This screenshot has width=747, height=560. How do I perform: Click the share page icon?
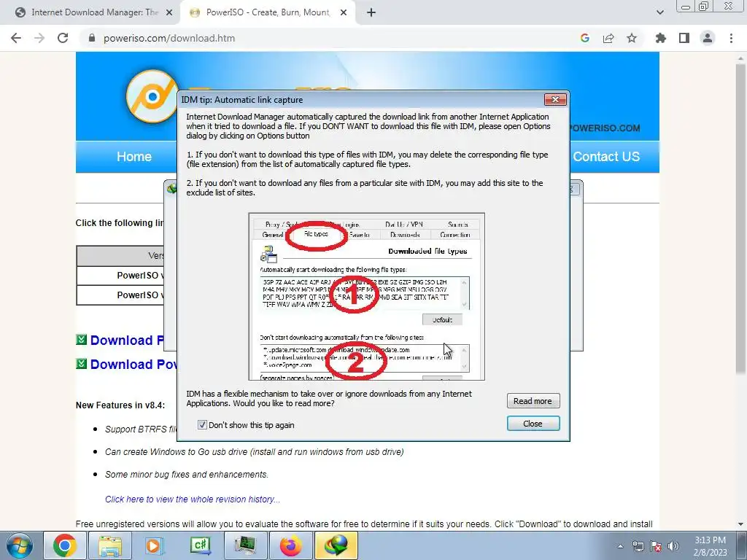point(608,38)
